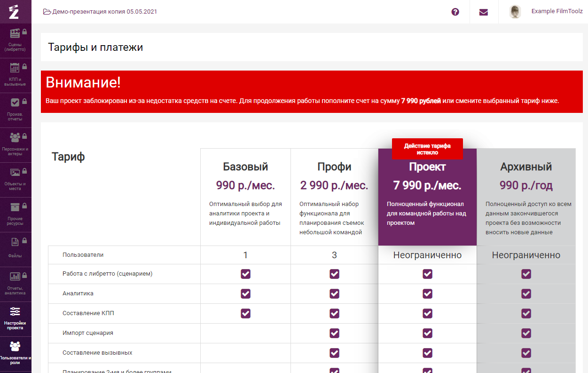
Task: Click Профи checkbox for Составление вызывных
Action: tap(334, 353)
